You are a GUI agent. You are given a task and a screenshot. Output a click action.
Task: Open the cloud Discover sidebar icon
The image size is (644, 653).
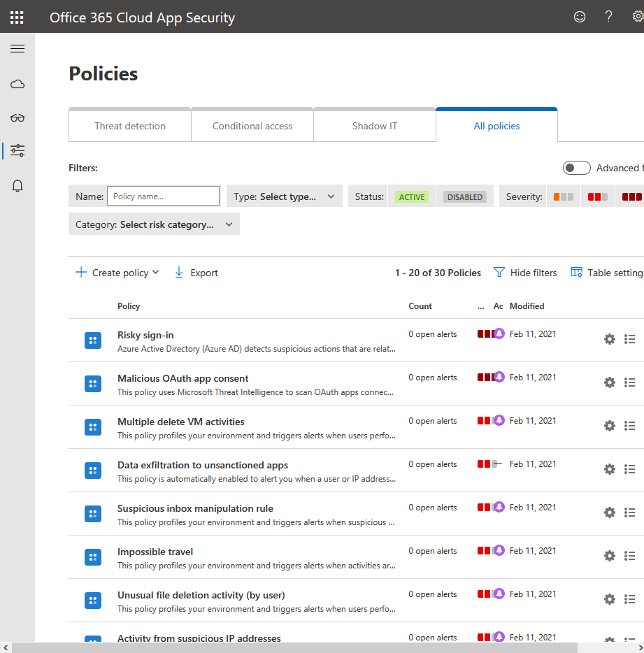click(17, 85)
